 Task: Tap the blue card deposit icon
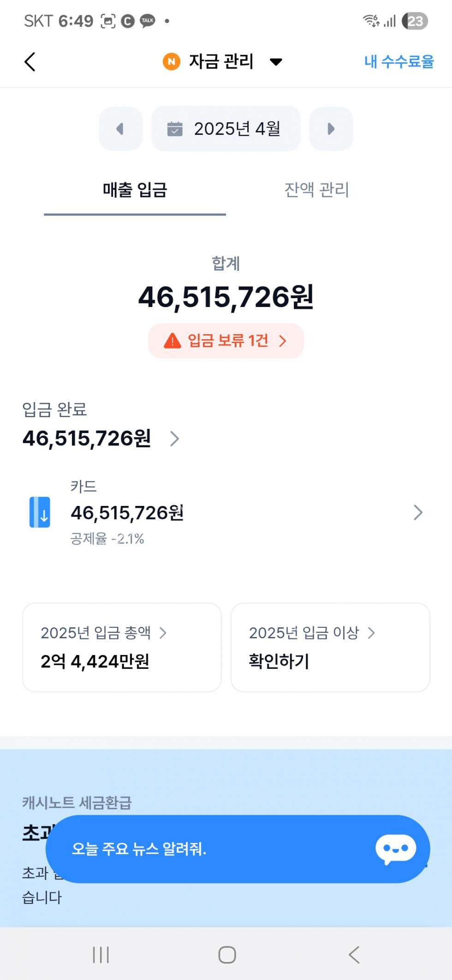pos(40,512)
